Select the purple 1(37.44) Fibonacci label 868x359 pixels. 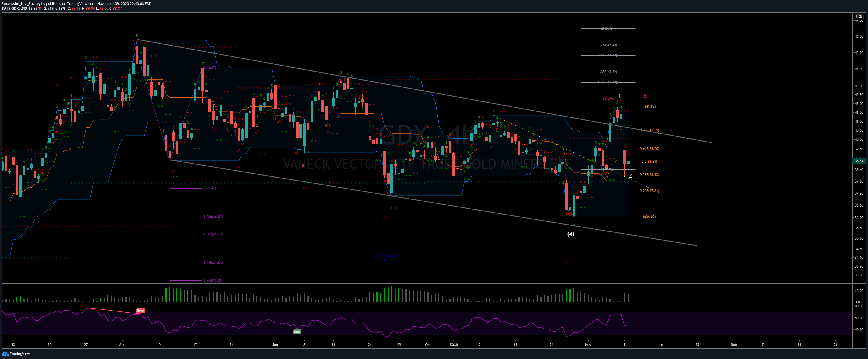tap(210, 188)
